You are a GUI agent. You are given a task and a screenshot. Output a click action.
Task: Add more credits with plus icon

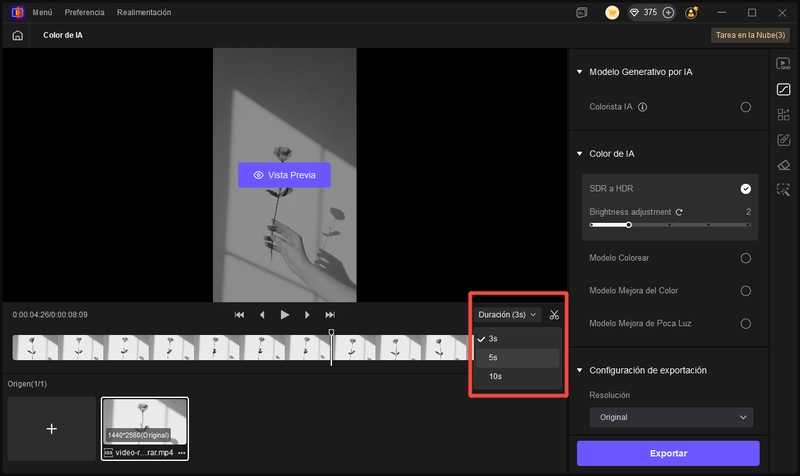(x=668, y=13)
